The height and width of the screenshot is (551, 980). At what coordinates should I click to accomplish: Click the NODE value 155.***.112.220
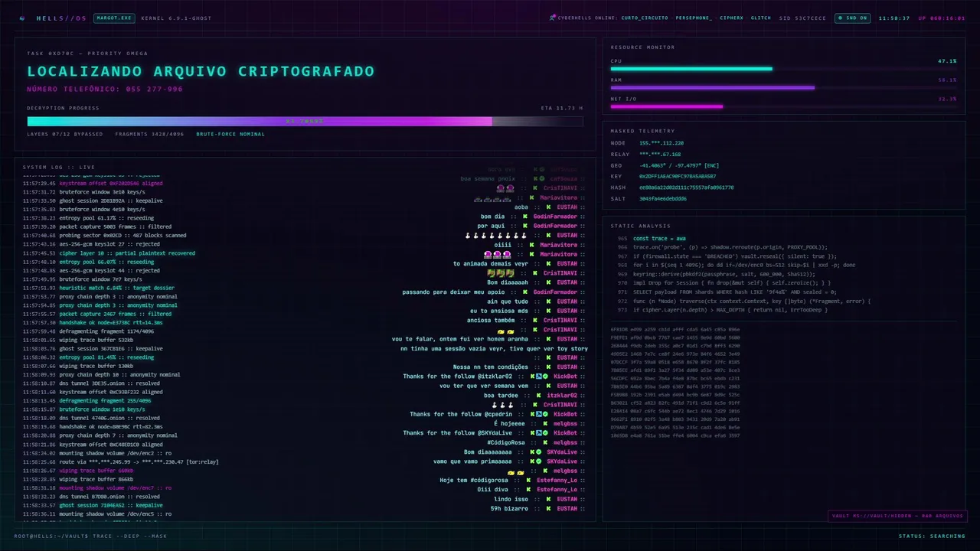click(661, 143)
